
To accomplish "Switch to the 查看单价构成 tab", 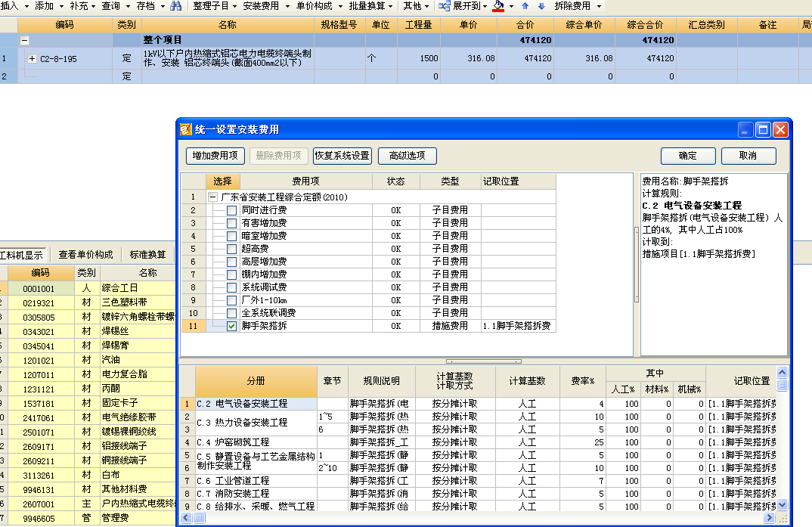I will pyautogui.click(x=85, y=255).
